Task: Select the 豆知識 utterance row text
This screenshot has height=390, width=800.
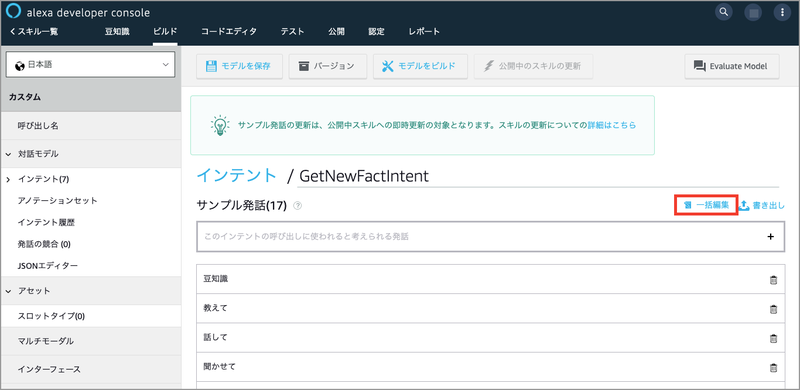Action: click(216, 279)
